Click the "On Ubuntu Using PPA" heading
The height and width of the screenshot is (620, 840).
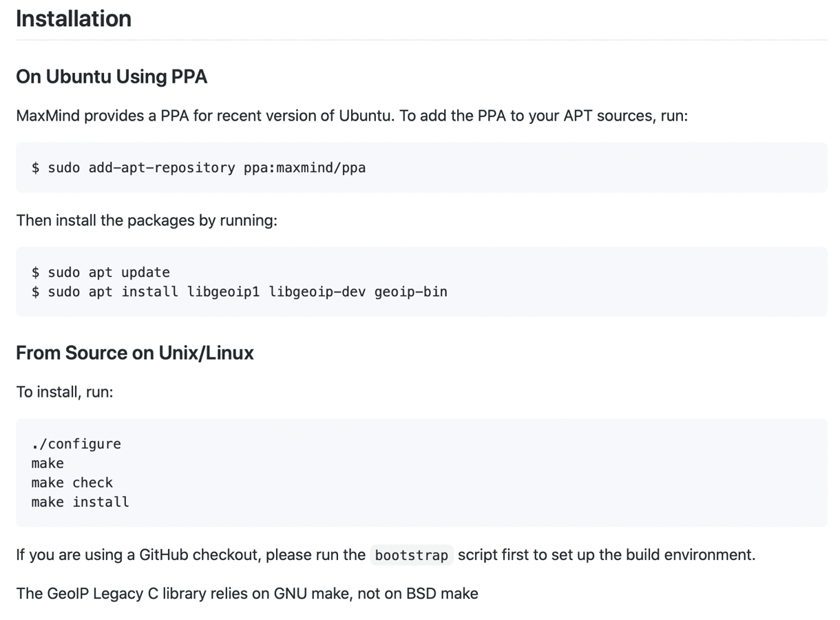(x=112, y=76)
